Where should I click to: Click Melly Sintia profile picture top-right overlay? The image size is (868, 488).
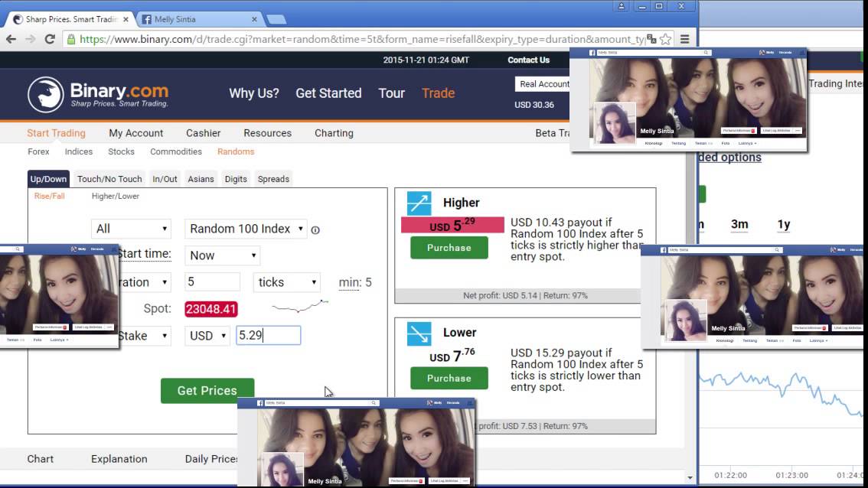click(615, 123)
